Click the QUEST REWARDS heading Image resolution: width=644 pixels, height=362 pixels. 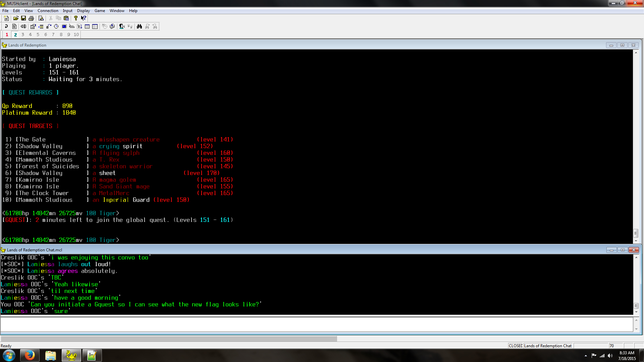(31, 93)
